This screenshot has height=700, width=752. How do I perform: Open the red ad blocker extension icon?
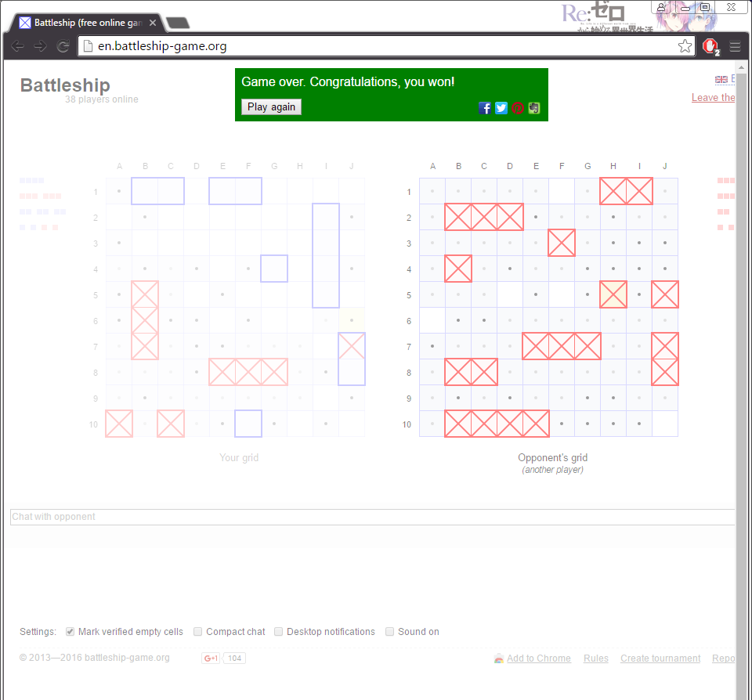point(710,46)
